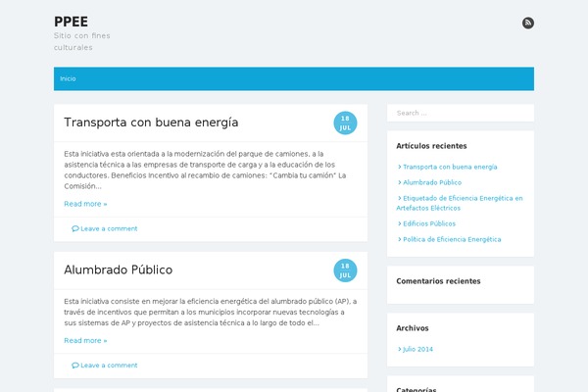
Task: Click the PPEE site title
Action: 71,22
